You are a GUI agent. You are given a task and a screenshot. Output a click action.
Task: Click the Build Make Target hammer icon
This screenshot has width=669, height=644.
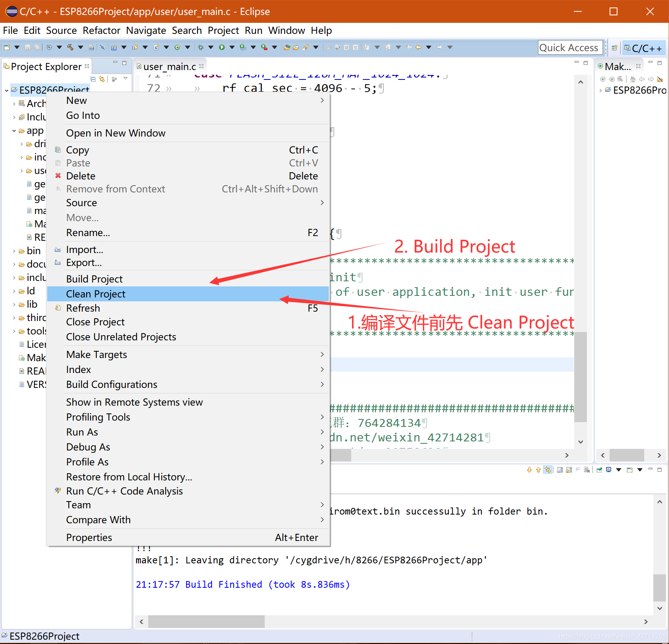click(620, 79)
